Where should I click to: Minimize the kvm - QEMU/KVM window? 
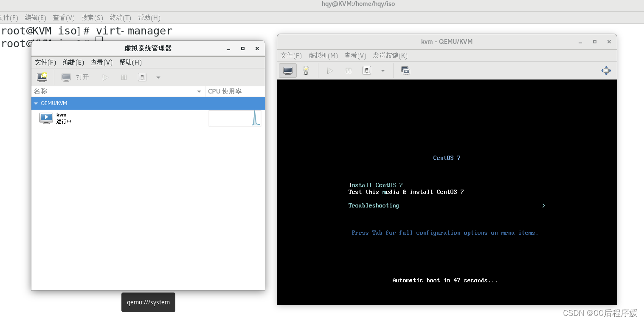point(581,42)
